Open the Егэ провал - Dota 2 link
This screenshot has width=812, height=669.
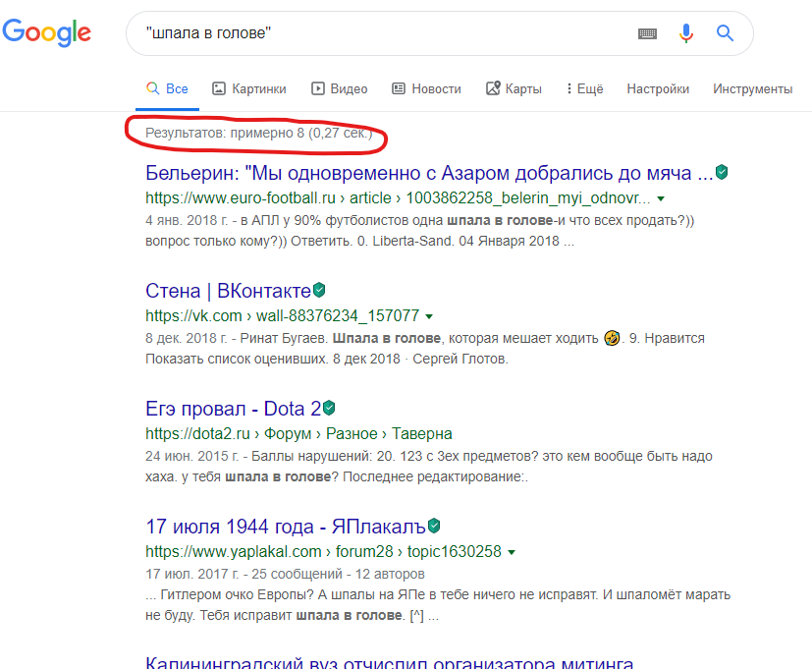pyautogui.click(x=233, y=408)
